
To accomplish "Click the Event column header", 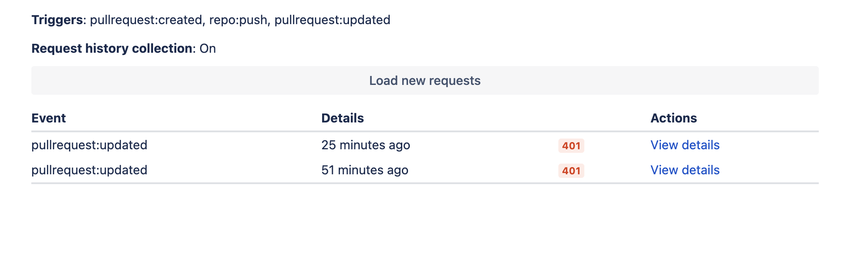I will coord(48,118).
